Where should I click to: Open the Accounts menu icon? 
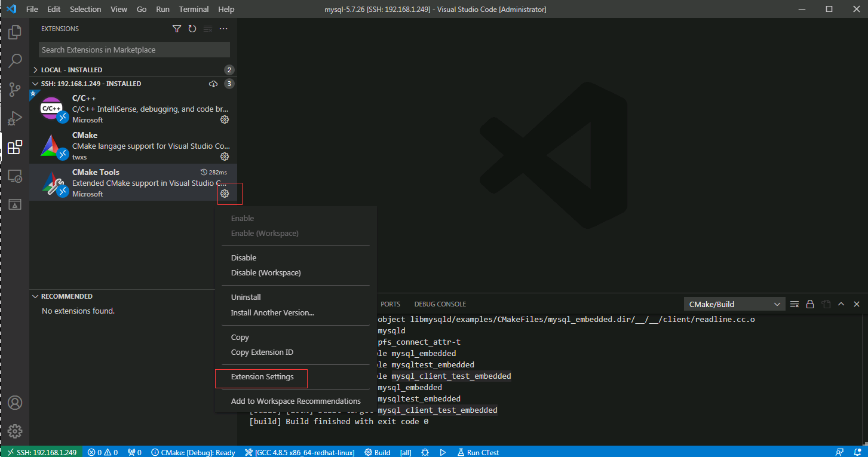click(15, 403)
